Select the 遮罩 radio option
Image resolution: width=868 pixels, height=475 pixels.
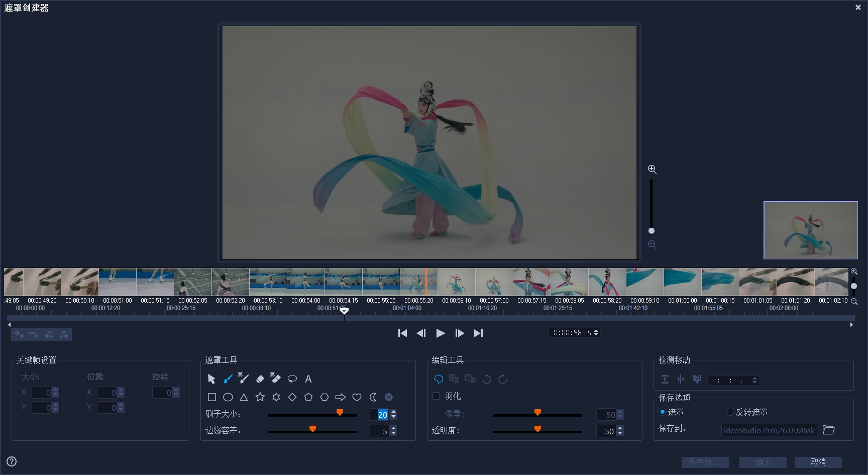663,412
